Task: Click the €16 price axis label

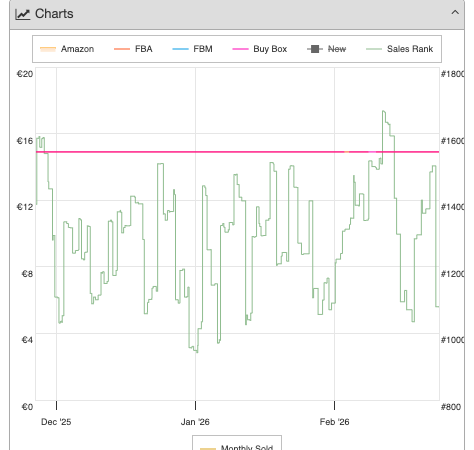Action: click(25, 141)
